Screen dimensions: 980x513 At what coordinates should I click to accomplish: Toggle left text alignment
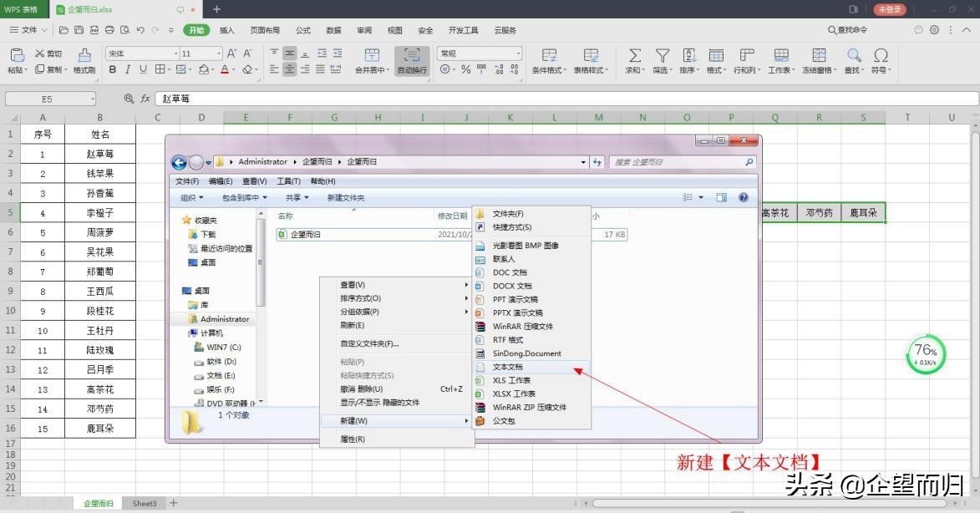(274, 69)
